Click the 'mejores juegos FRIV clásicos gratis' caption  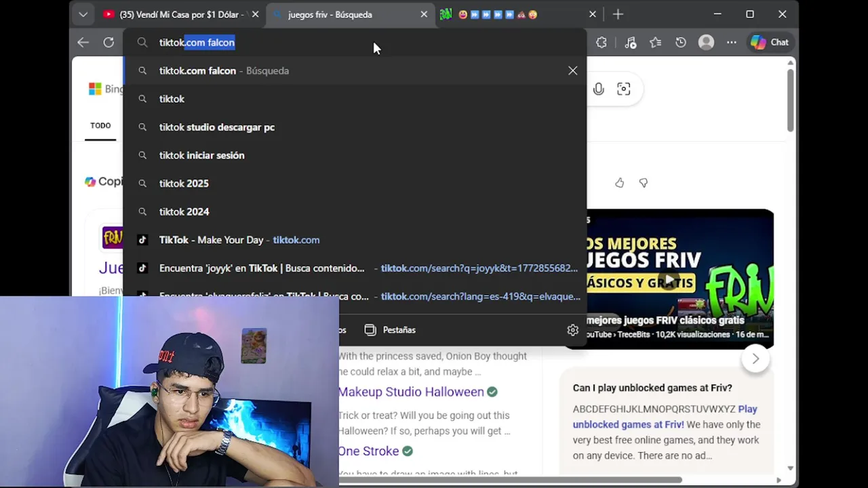tap(666, 320)
